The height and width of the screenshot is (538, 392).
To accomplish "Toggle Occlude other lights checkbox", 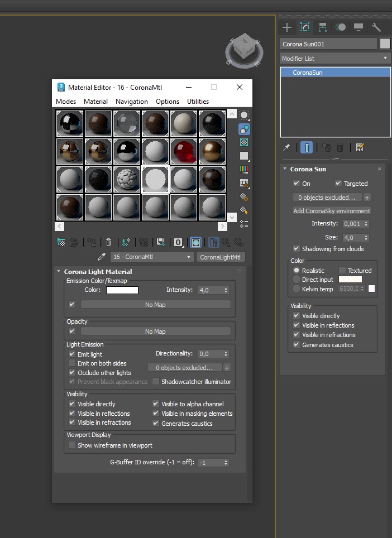I will click(x=71, y=372).
